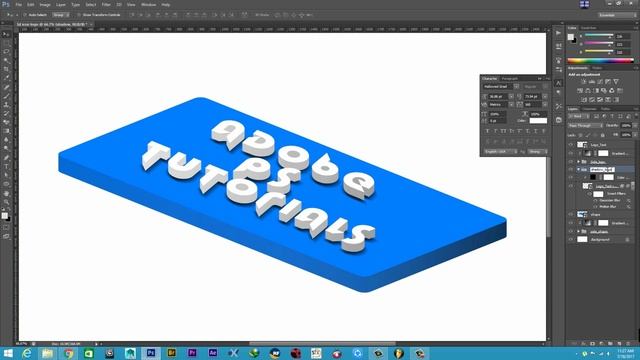
Task: Collapse the shadow_logo group
Action: [x=578, y=169]
